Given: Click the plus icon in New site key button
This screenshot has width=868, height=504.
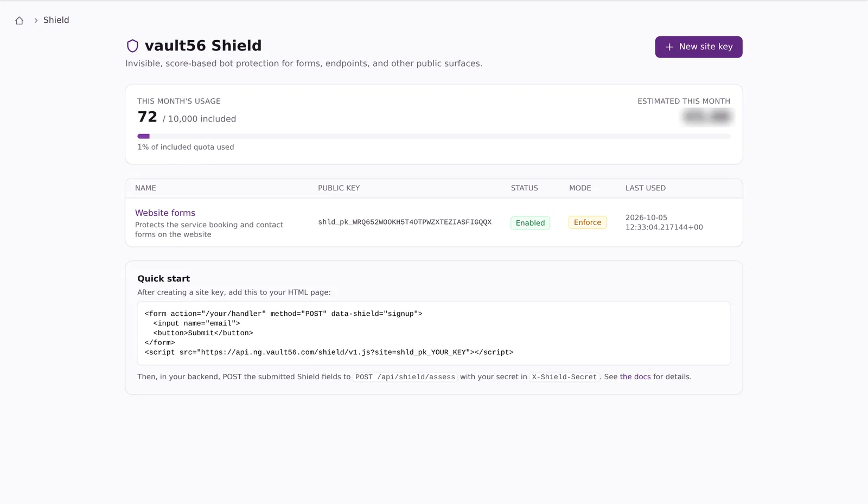Looking at the screenshot, I should point(669,47).
